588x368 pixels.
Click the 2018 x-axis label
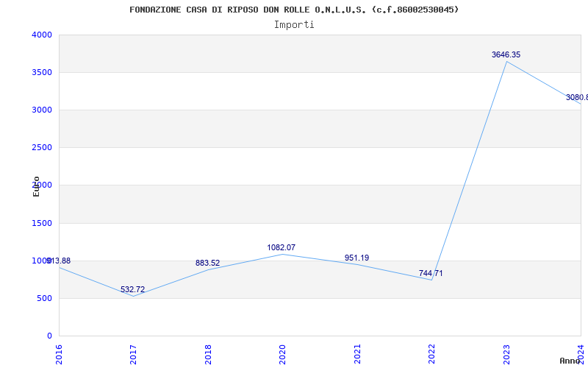tap(208, 354)
